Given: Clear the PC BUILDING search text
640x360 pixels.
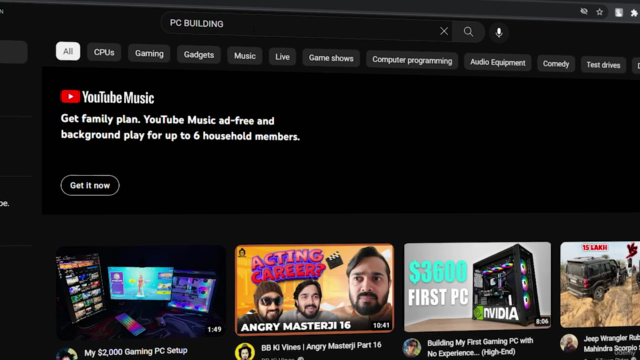Looking at the screenshot, I should 444,31.
